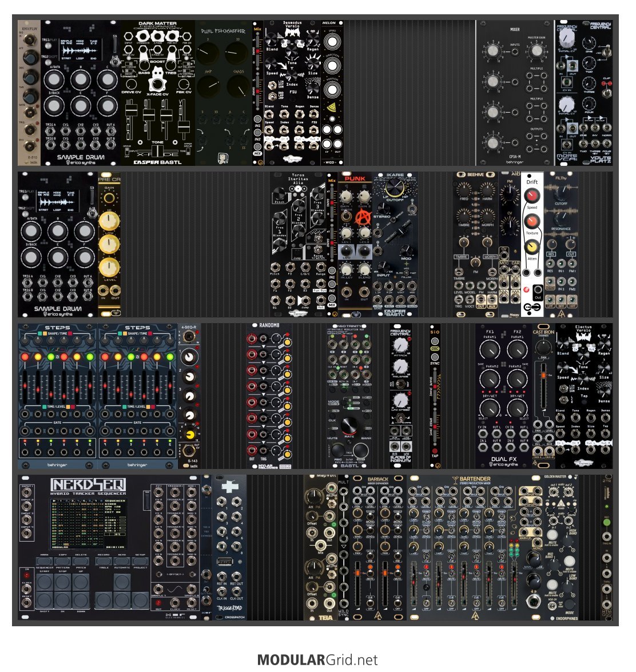This screenshot has width=636, height=672.
Task: Click the NerdSeq logo title
Action: point(88,485)
